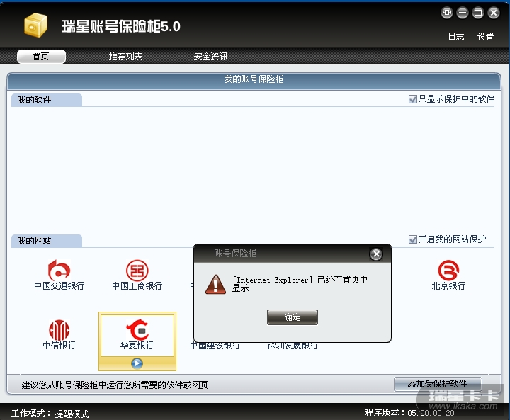Confirm dialog with 确定 button
This screenshot has height=420, width=510.
point(293,317)
